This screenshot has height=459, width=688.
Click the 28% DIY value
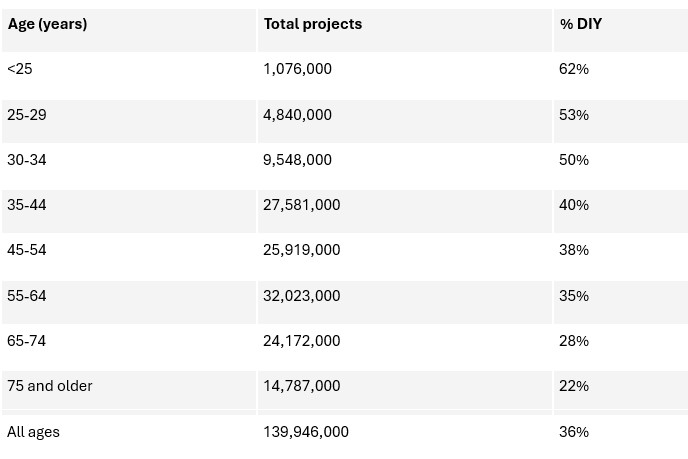click(x=574, y=341)
